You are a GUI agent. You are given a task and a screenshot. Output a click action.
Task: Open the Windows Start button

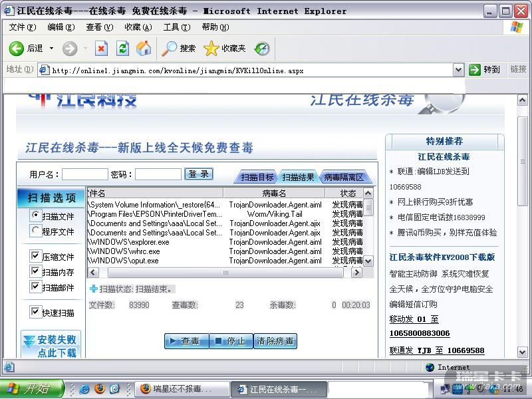coord(32,388)
